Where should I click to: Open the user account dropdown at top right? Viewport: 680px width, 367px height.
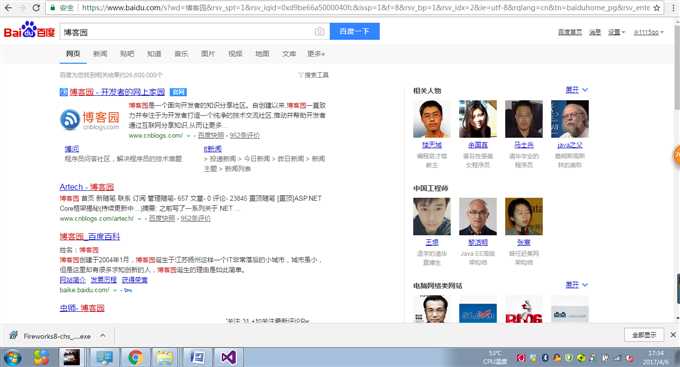(x=648, y=32)
